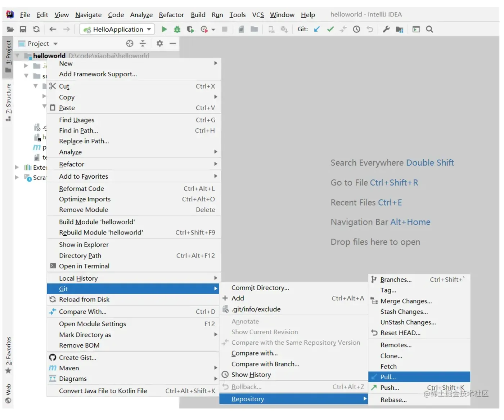Select Open in Terminal entry
The image size is (504, 420).
(x=134, y=266)
